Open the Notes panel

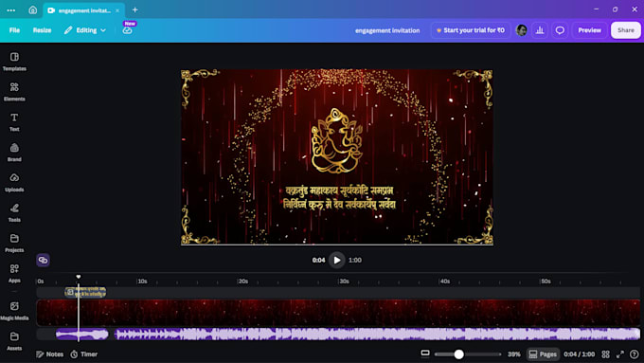[49, 354]
